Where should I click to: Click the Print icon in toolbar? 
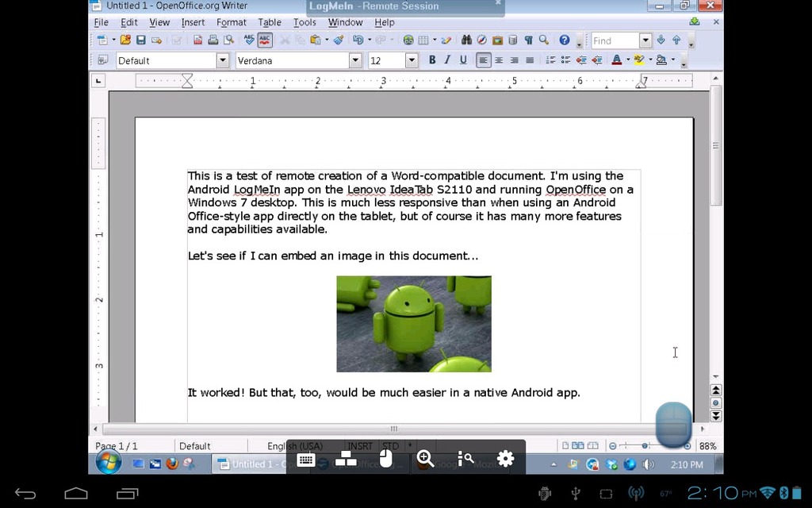(213, 40)
